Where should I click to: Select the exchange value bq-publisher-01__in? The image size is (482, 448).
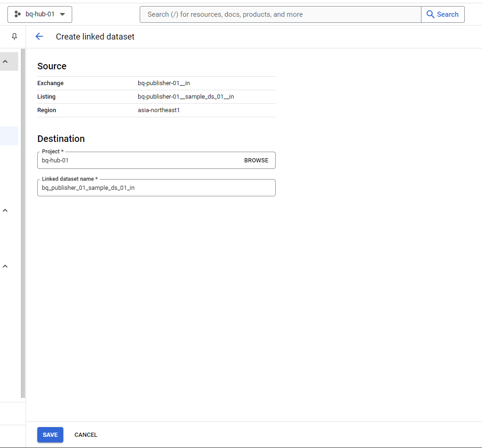coord(164,83)
